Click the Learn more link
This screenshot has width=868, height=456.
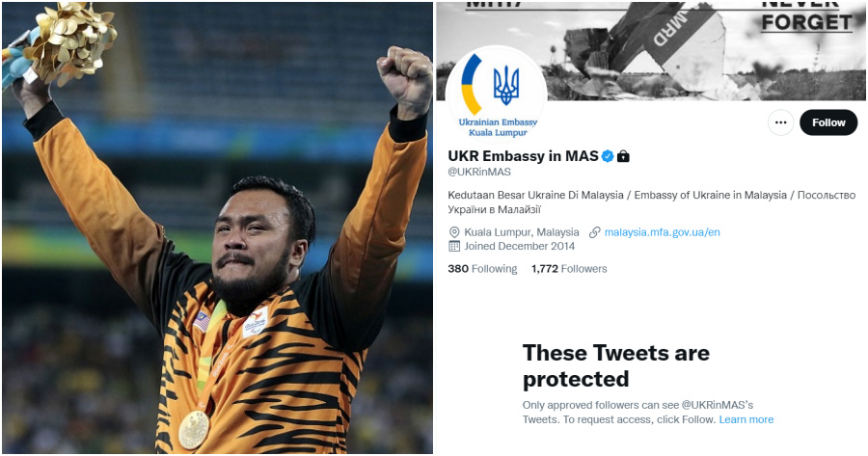point(746,419)
